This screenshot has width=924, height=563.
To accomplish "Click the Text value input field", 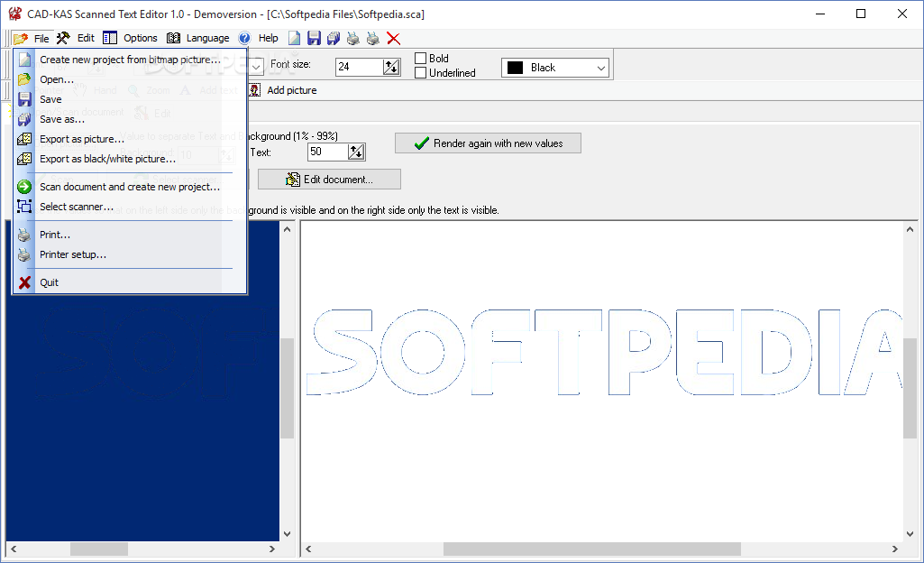I will click(x=327, y=152).
